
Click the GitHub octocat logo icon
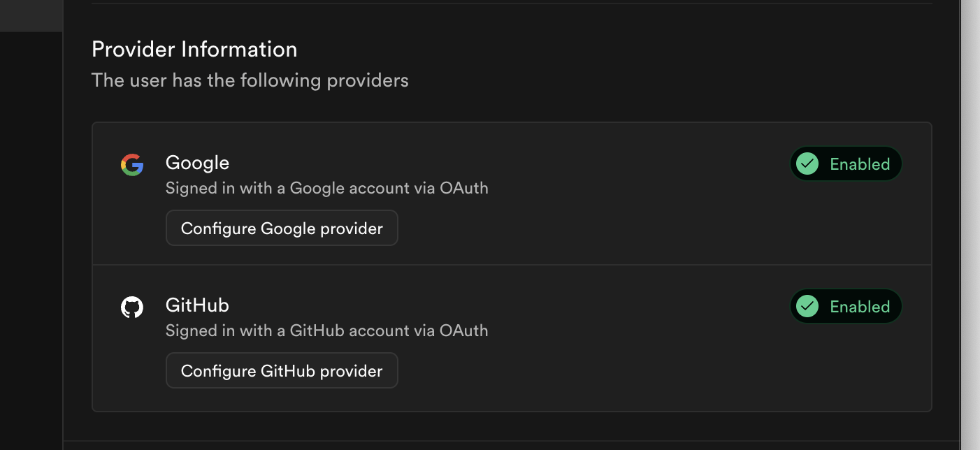132,307
